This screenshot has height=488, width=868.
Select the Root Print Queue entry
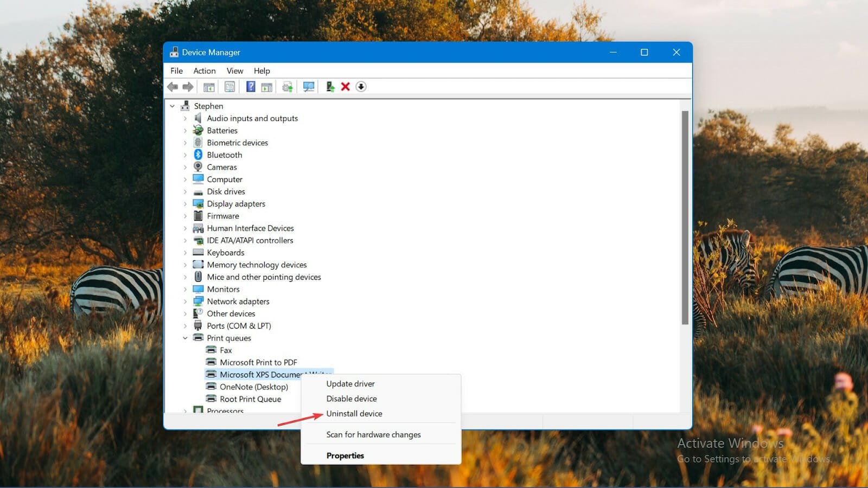click(x=250, y=399)
